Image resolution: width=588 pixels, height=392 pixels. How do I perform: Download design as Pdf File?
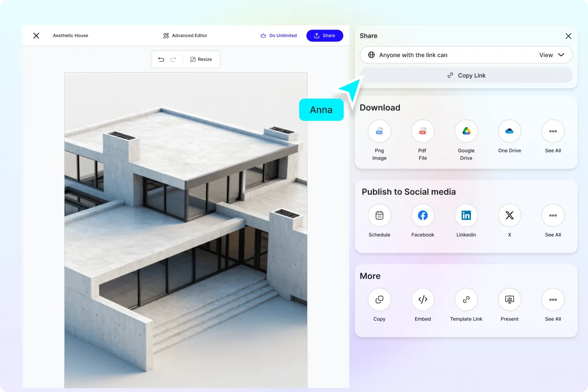pos(422,131)
